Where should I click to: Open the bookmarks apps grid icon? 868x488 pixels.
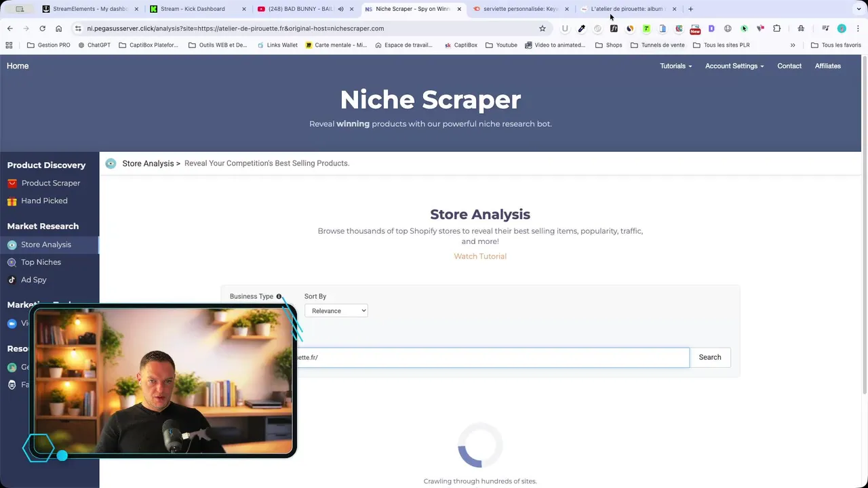9,45
